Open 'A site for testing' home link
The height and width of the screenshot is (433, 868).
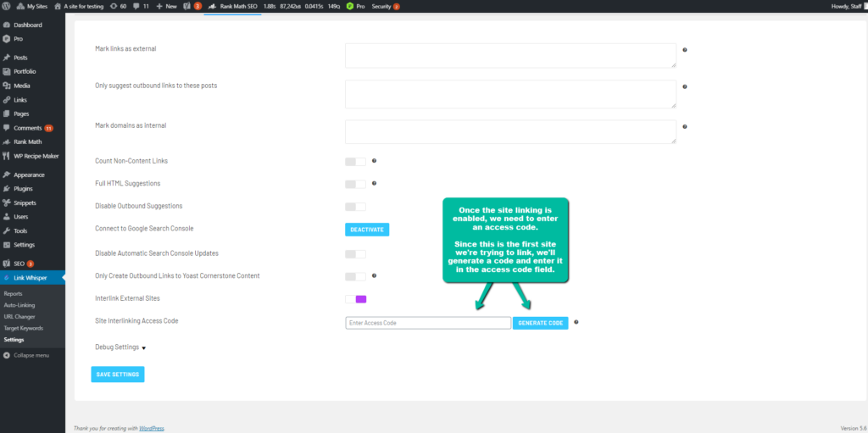[x=79, y=6]
